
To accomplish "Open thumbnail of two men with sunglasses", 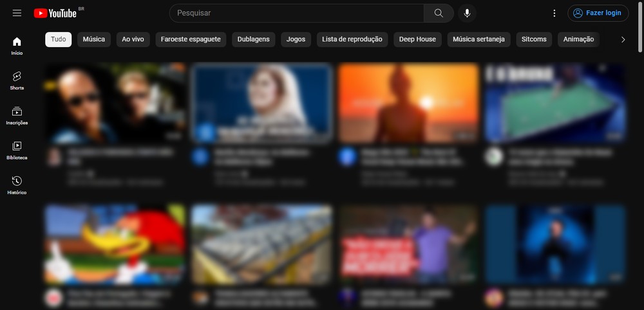I will point(115,103).
